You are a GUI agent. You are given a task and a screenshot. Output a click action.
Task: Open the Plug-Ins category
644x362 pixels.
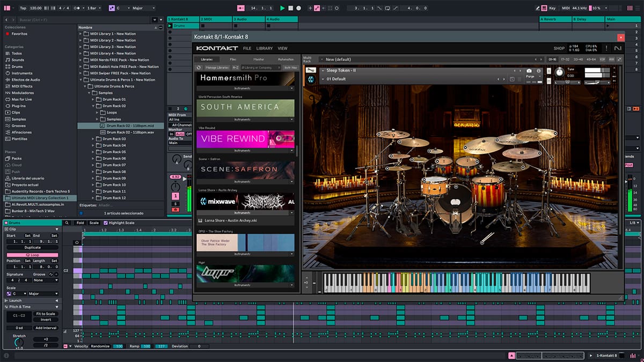(x=18, y=106)
